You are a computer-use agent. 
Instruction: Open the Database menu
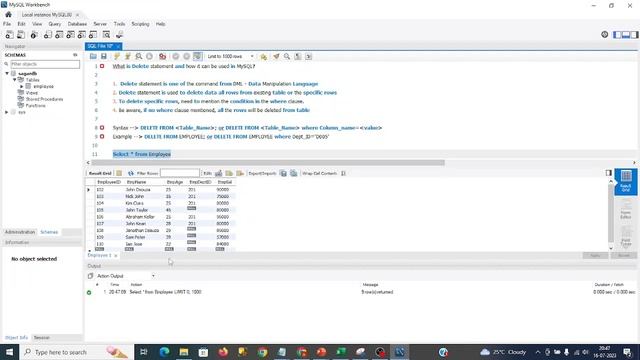point(77,24)
